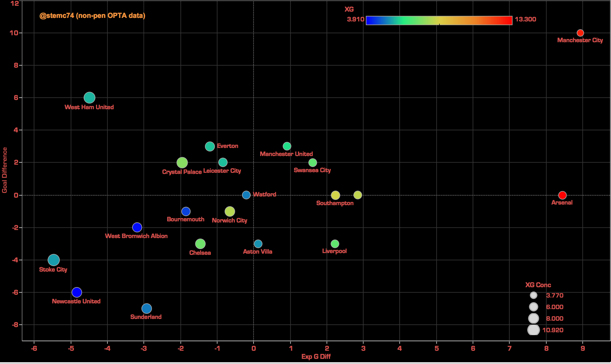Viewport: 611px width, 364px height.
Task: Click the unlabeled bubble right of Southampton
Action: [x=357, y=195]
